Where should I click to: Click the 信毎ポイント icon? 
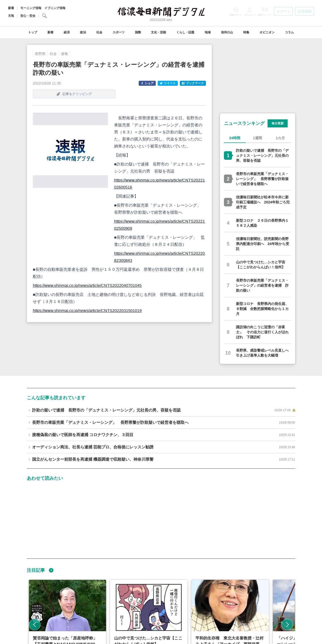click(x=235, y=11)
